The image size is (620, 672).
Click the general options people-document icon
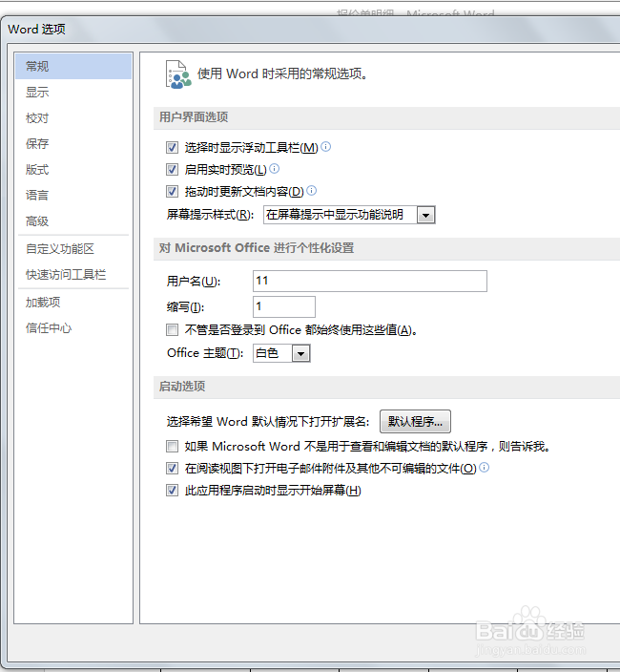coord(178,74)
